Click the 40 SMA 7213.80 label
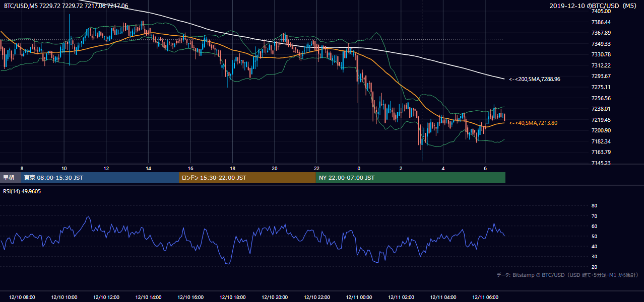The height and width of the screenshot is (302, 644). click(x=533, y=123)
